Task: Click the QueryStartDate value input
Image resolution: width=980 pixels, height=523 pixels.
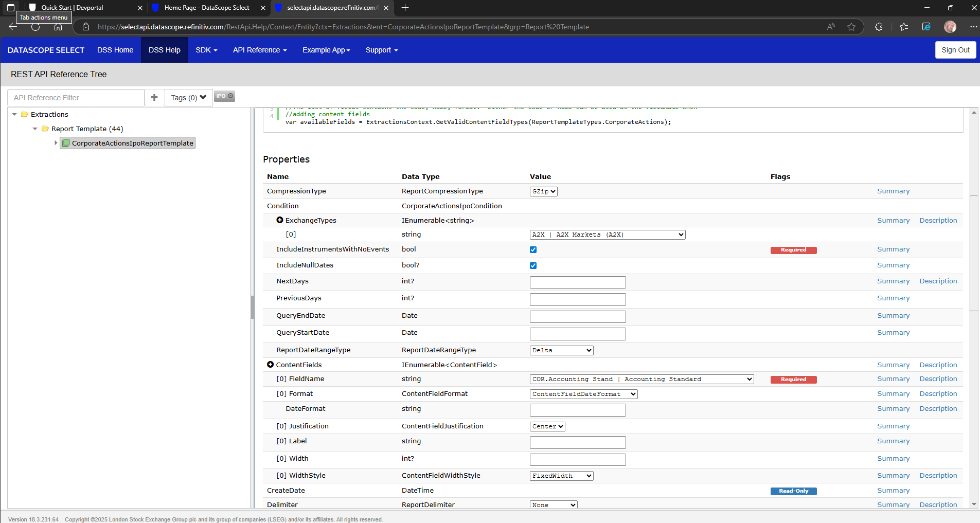Action: pos(578,334)
